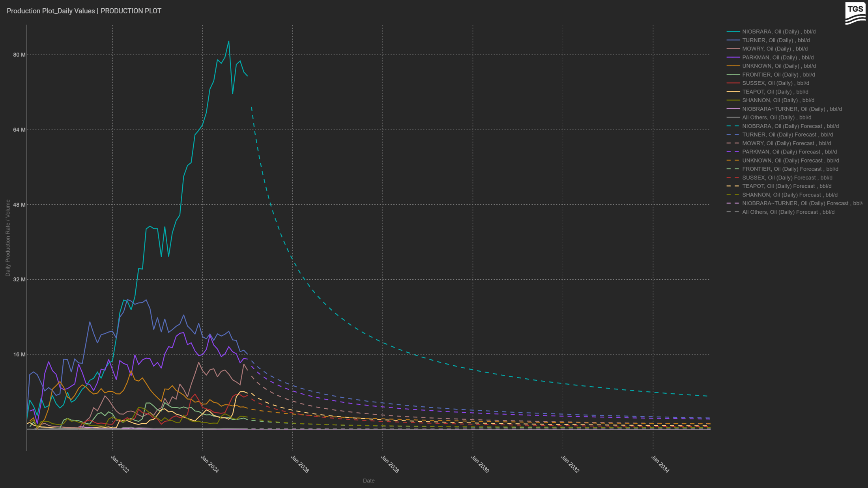Click PARKMAN Oil (Daily) Forecast dashed swatch

point(733,152)
